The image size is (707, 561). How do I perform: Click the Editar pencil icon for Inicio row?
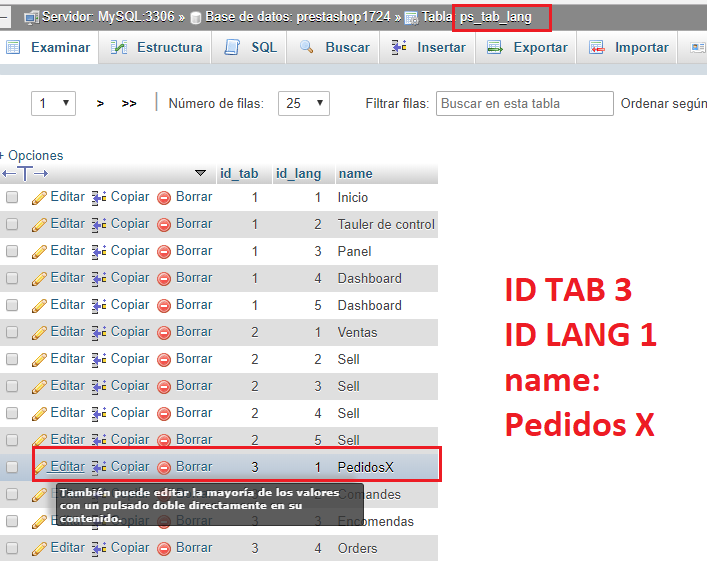(39, 198)
